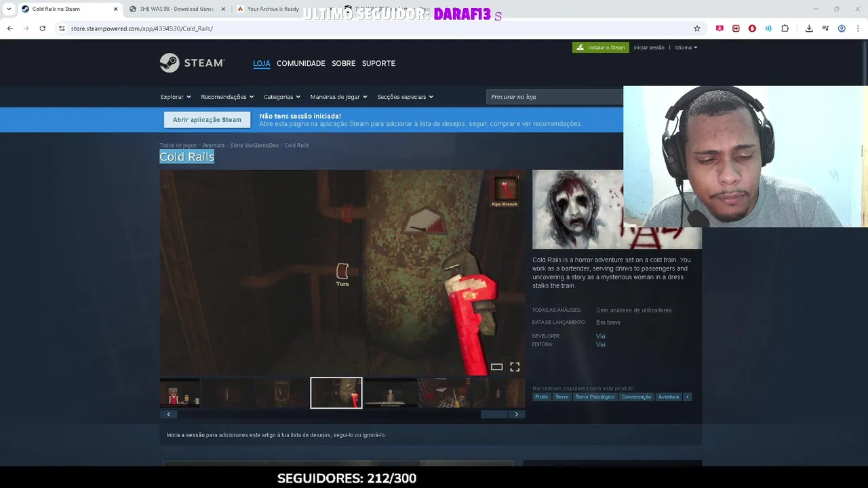Open the Chrome profile avatar icon
Image resolution: width=868 pixels, height=488 pixels.
(842, 28)
